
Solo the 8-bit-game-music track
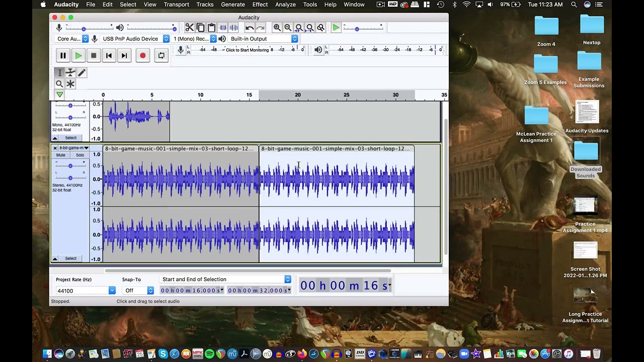pyautogui.click(x=79, y=155)
